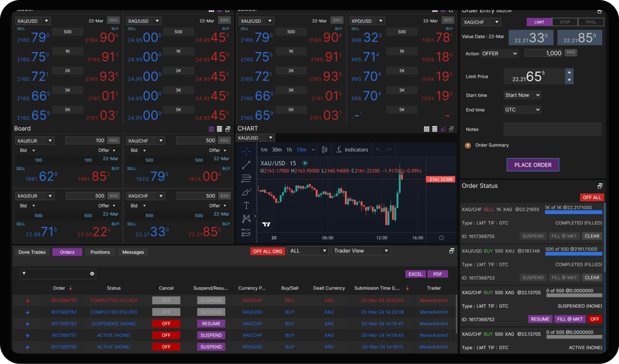Image resolution: width=619 pixels, height=364 pixels.
Task: Increase Limit Price with up arrow
Action: point(569,72)
